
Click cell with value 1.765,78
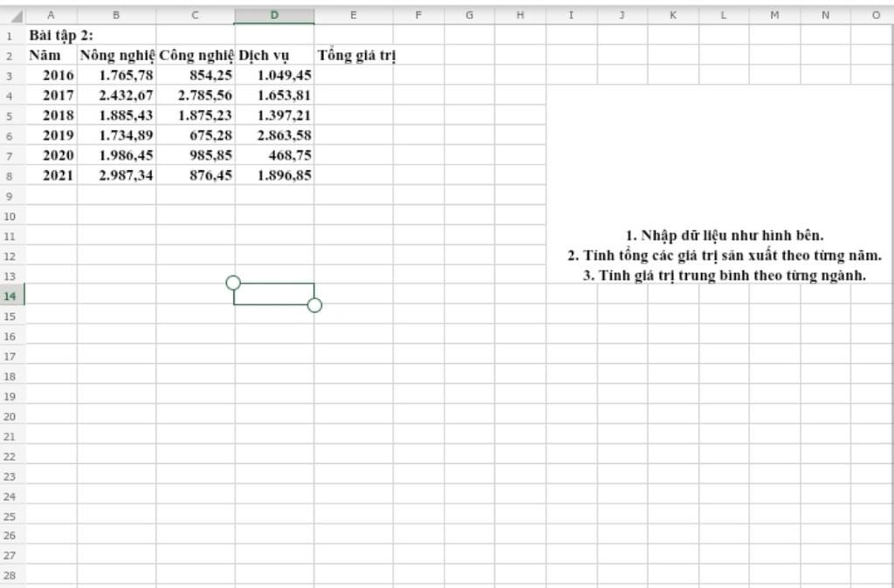coord(116,75)
